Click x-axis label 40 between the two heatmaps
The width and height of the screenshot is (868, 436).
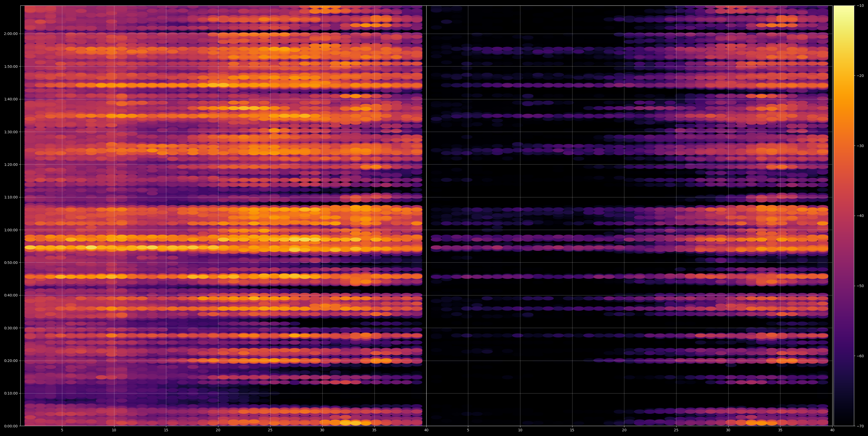point(426,430)
